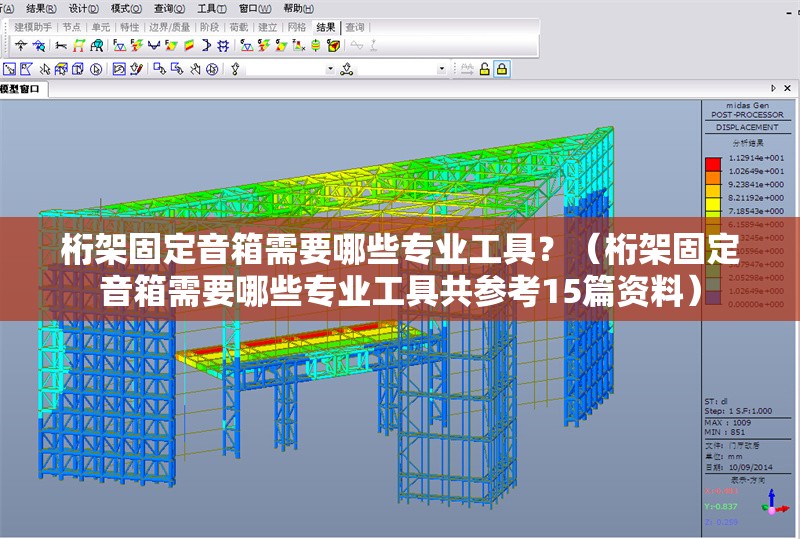This screenshot has height=539, width=800.
Task: Switch to the 荷载 tab
Action: [238, 27]
